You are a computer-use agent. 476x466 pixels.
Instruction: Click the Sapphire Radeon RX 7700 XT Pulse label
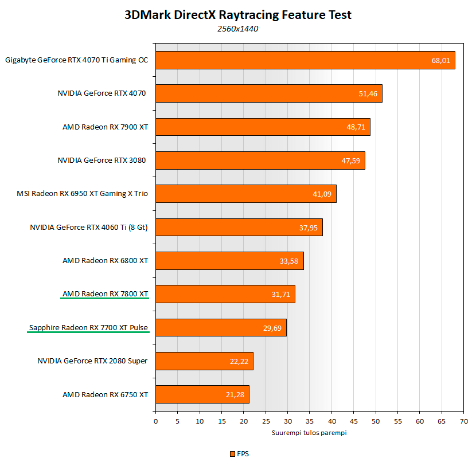click(x=88, y=328)
